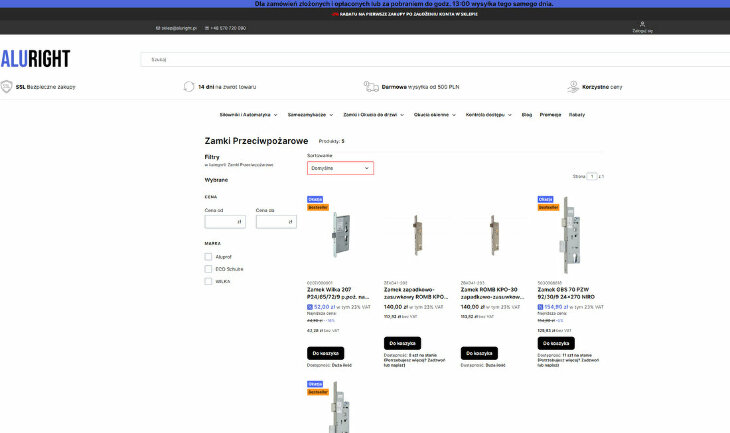This screenshot has width=730, height=433.
Task: Click Okazja badge on the bottom-row product
Action: [315, 384]
